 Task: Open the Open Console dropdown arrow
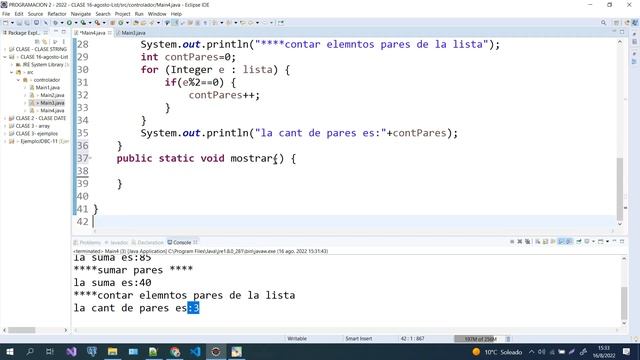(607, 242)
